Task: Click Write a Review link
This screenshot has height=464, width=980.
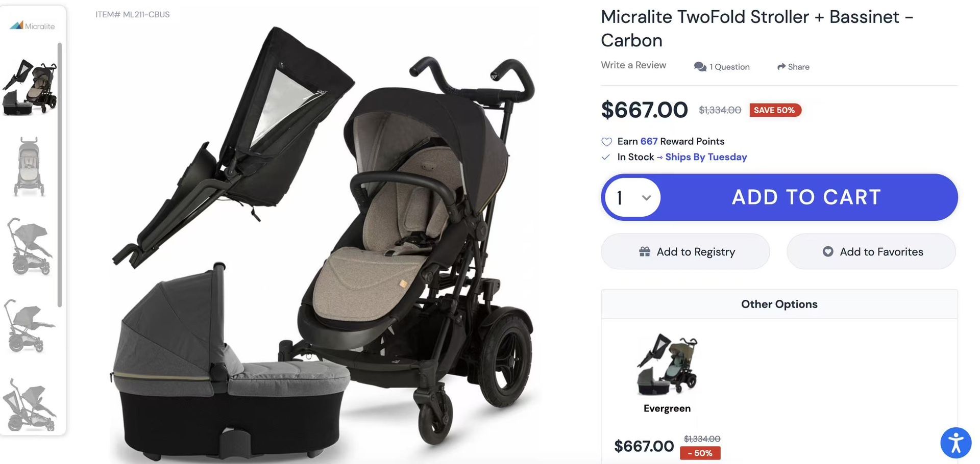Action: pyautogui.click(x=633, y=65)
